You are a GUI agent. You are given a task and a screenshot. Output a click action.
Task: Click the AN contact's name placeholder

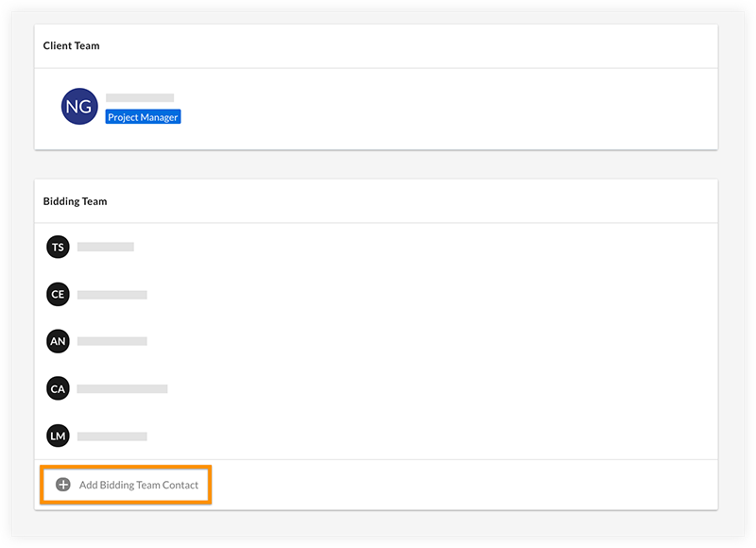tap(113, 341)
